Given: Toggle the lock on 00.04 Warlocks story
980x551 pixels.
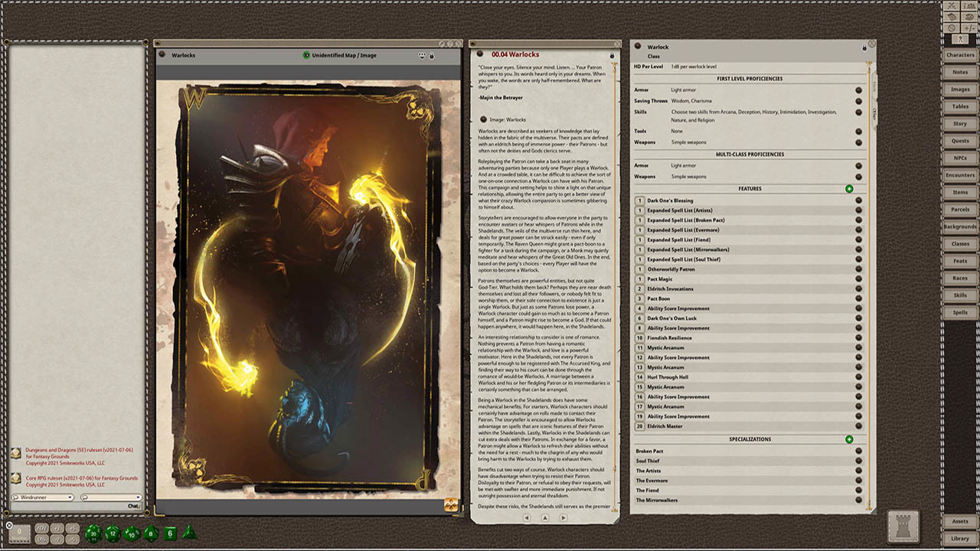Looking at the screenshot, I should (612, 56).
